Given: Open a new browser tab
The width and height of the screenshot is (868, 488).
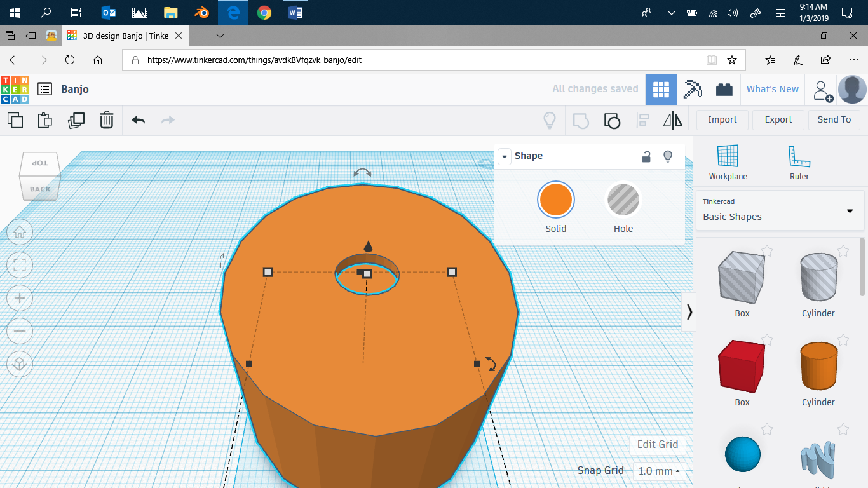Looking at the screenshot, I should point(200,36).
